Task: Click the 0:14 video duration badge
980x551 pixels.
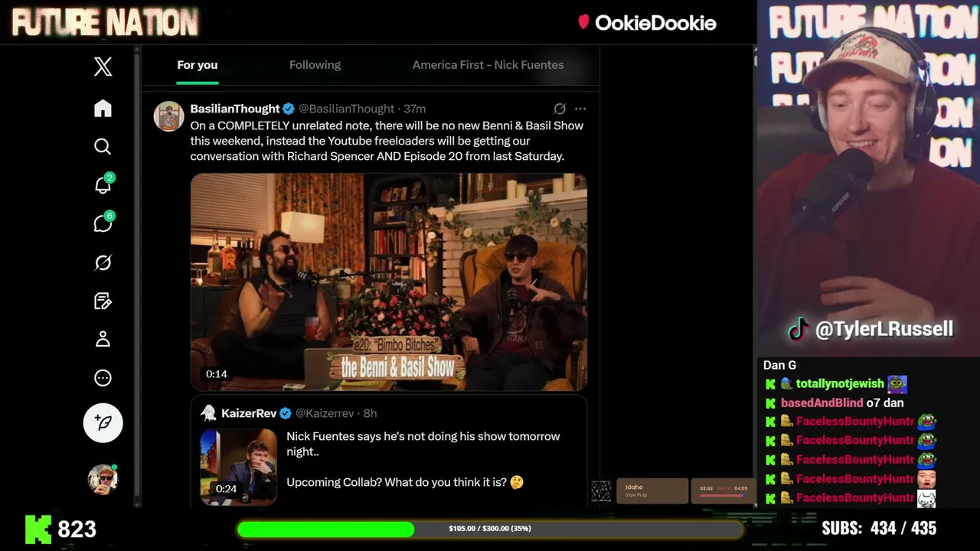Action: (x=217, y=374)
